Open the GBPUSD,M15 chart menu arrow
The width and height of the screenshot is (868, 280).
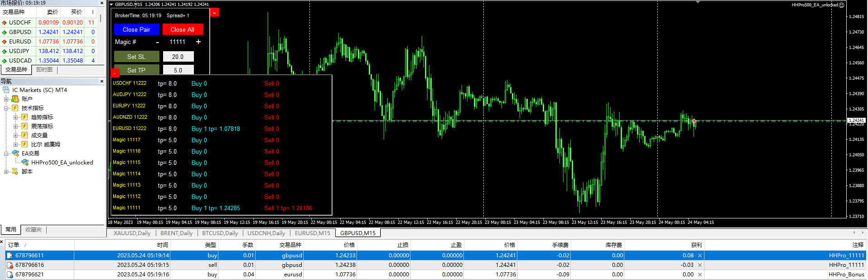click(111, 5)
